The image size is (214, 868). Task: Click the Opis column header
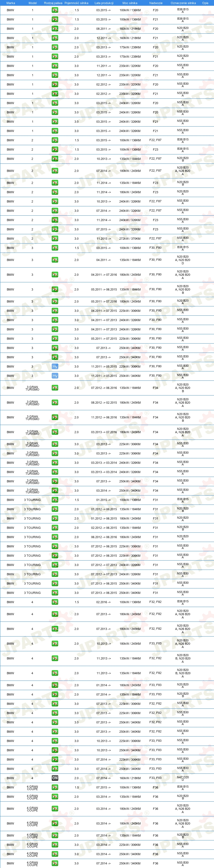point(205,3)
